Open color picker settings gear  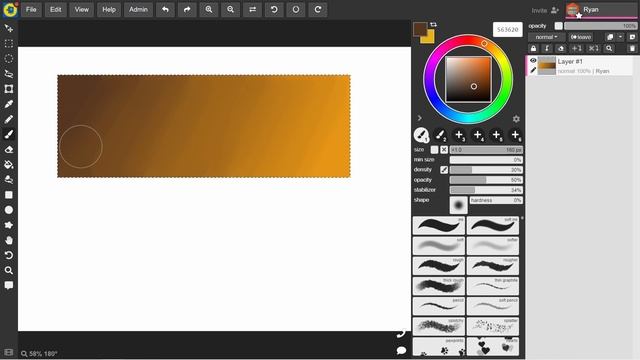pos(516,119)
